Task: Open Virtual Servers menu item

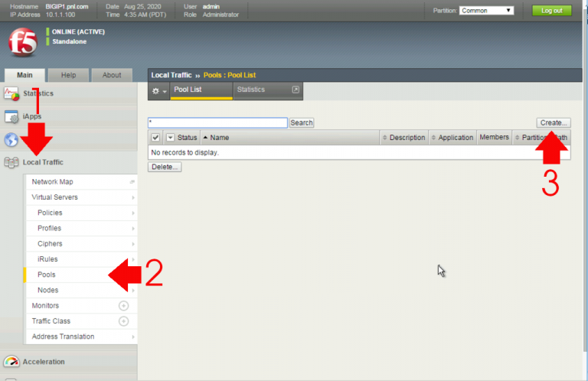Action: (81, 197)
